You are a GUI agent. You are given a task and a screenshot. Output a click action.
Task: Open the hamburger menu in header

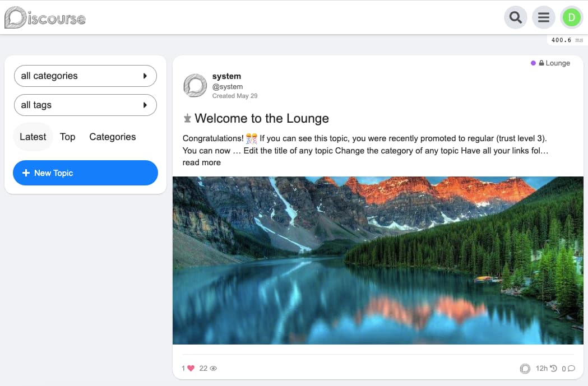543,17
